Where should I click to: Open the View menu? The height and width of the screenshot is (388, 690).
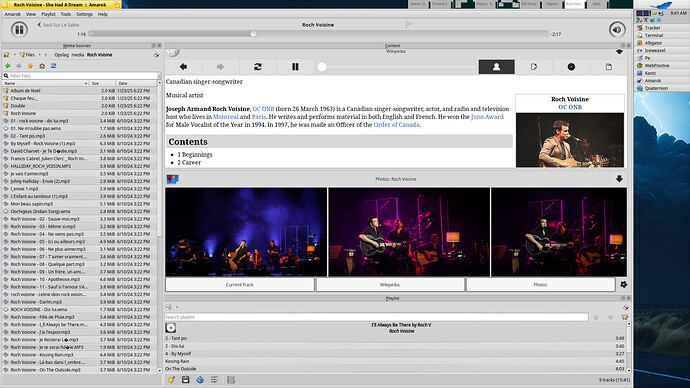click(31, 14)
